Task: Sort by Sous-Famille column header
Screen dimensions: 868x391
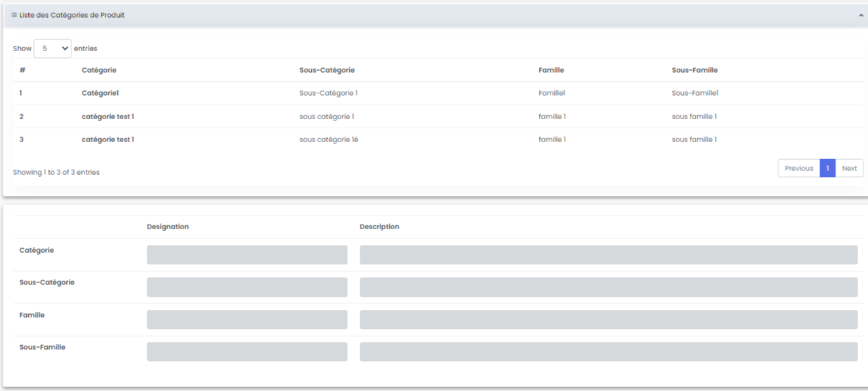Action: 694,70
